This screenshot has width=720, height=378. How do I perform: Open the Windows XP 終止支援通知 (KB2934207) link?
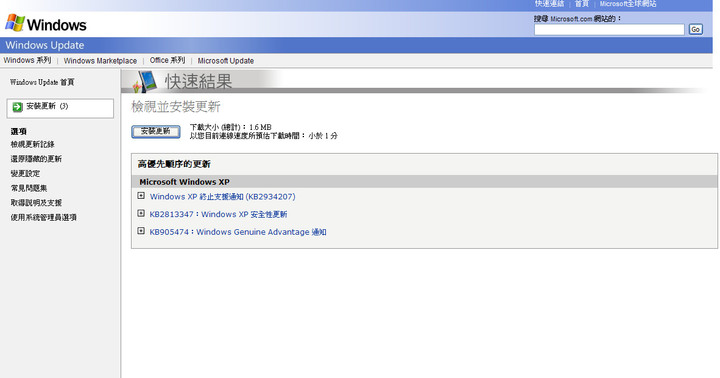(x=222, y=197)
